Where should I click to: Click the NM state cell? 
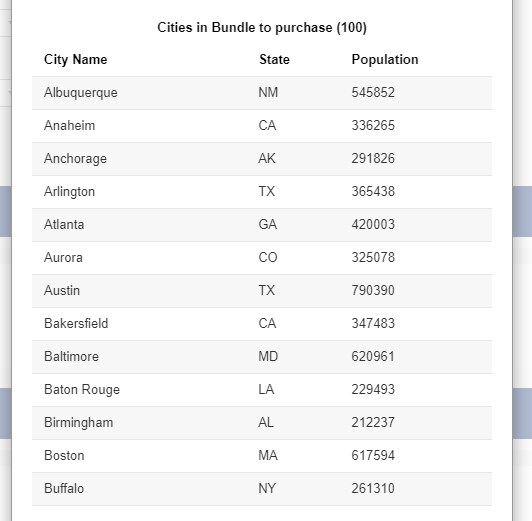(x=268, y=93)
